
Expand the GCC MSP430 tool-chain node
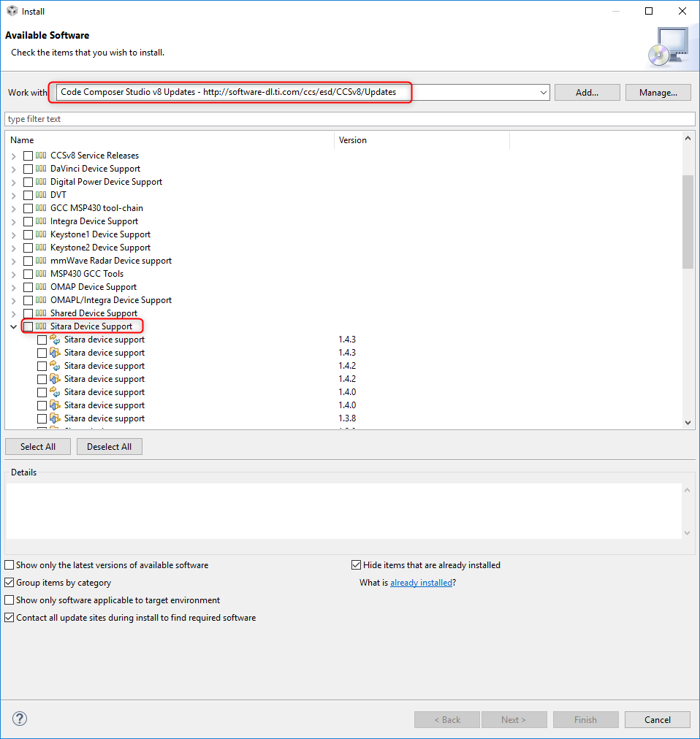tap(14, 209)
